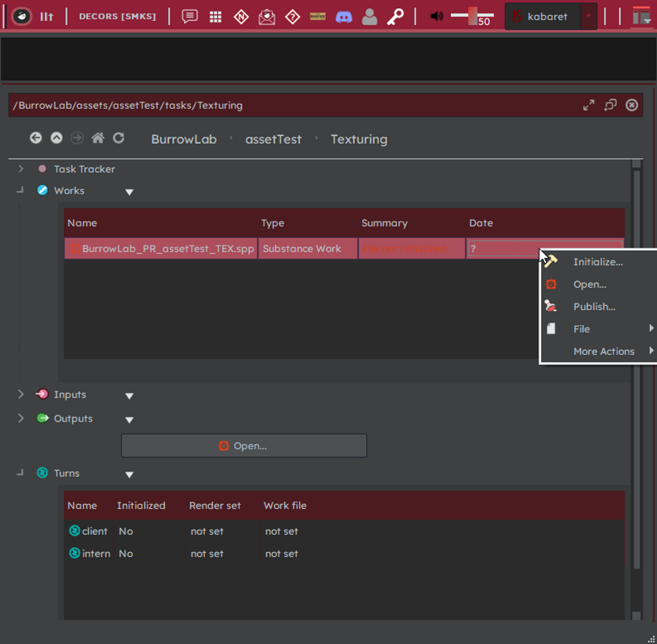This screenshot has height=644, width=657.
Task: Click the bars icon next to the logo
Action: coord(46,16)
